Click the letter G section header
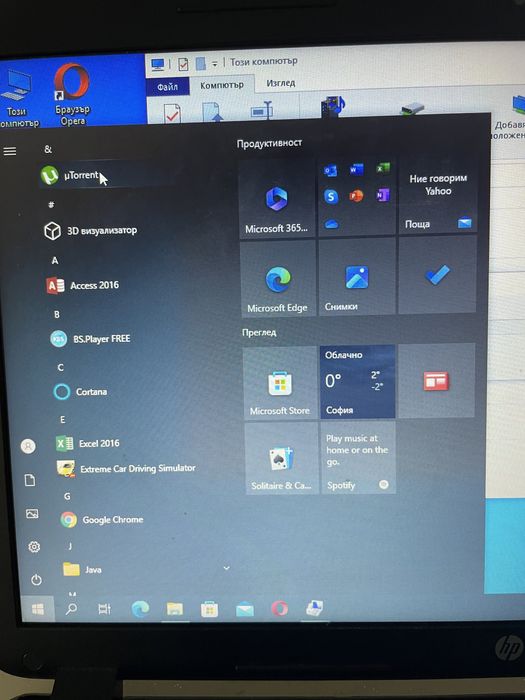Viewport: 525px width, 700px height. (x=67, y=496)
